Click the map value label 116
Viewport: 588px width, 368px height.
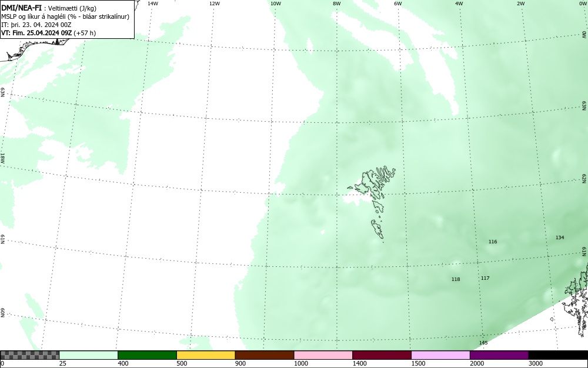click(x=493, y=242)
